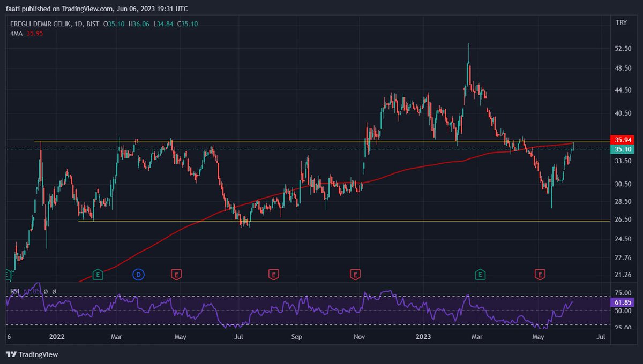The image size is (643, 364).
Task: Open the red earnings marker dated August 2022
Action: coord(273,275)
